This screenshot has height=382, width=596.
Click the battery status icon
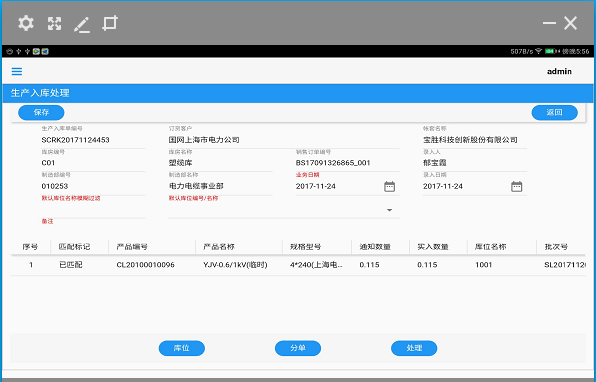(x=551, y=51)
